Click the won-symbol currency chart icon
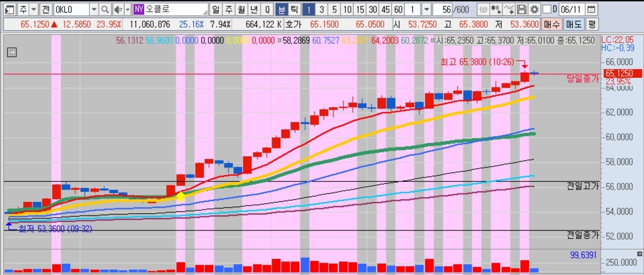 pyautogui.click(x=483, y=9)
